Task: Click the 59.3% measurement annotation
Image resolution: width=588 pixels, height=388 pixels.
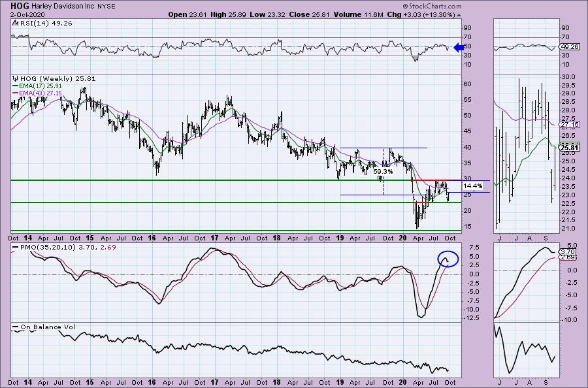Action: [x=382, y=172]
